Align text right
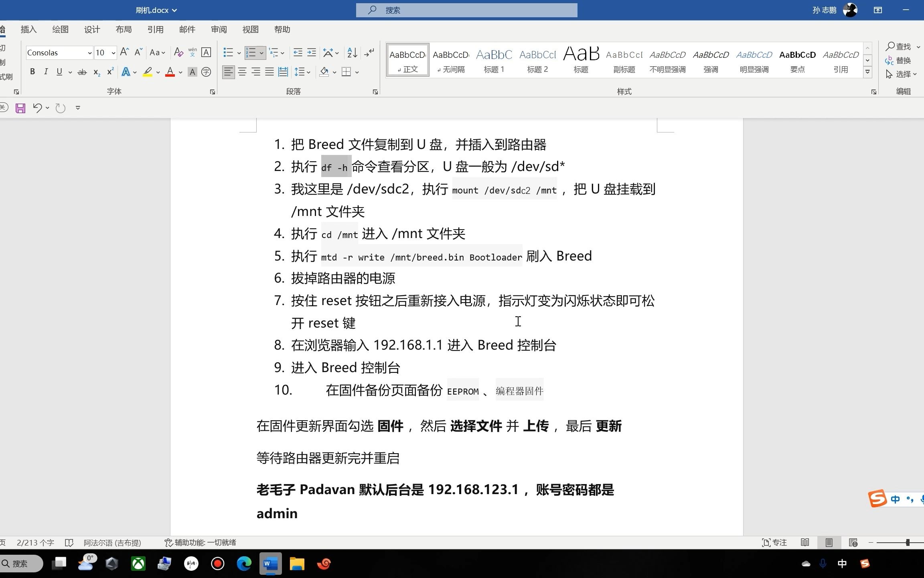Screen dimensions: 924x578 [256, 72]
